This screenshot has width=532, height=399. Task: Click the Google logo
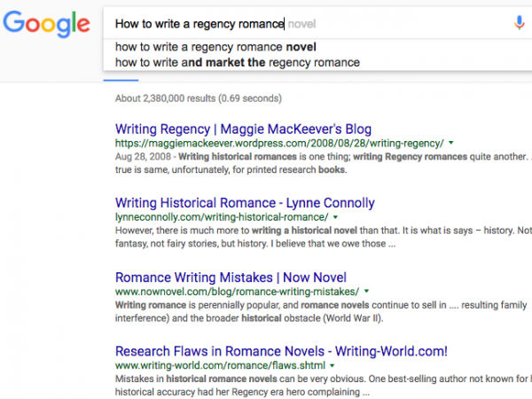point(46,24)
